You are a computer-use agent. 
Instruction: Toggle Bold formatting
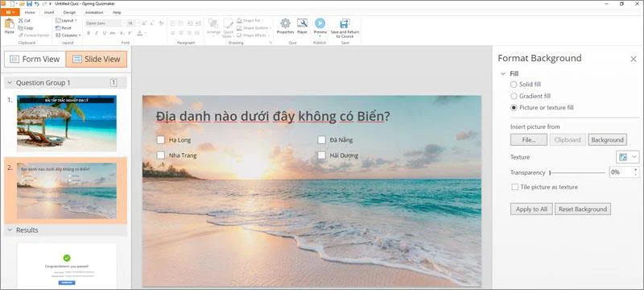[89, 33]
